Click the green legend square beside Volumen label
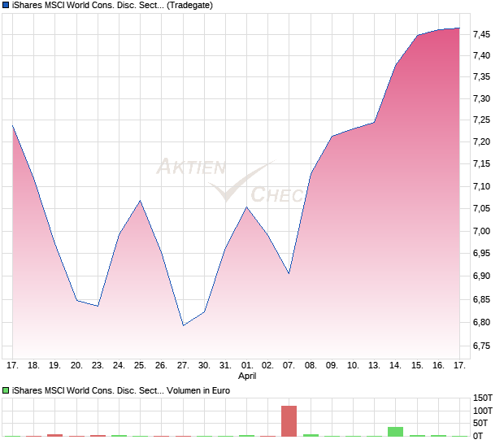The image size is (504, 444). coord(6,390)
